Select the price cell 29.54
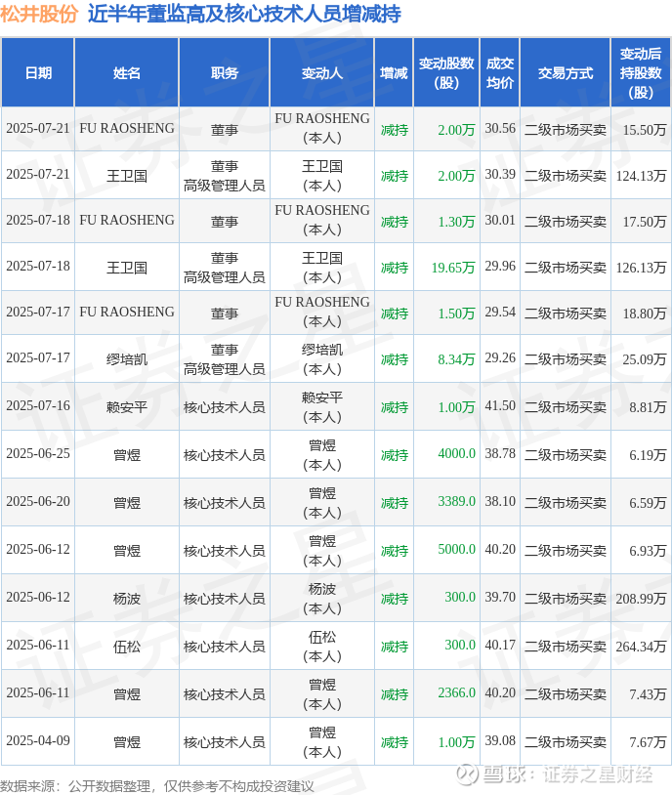 click(500, 312)
